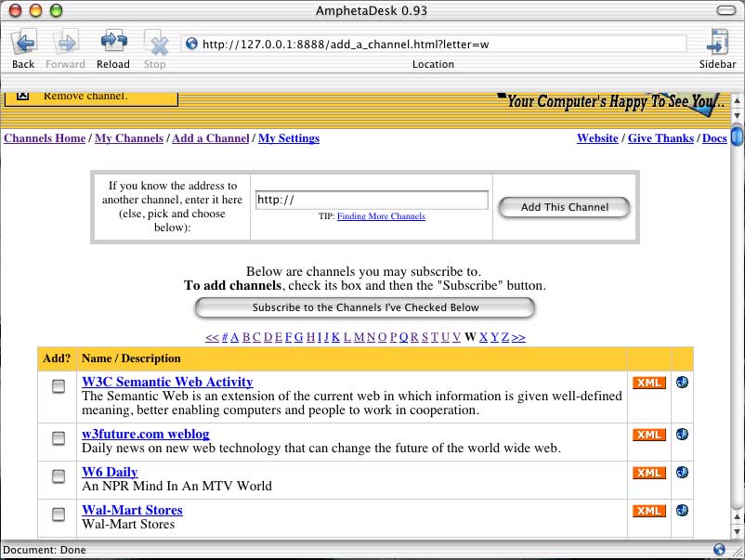
Task: Check the box for W3C Semantic Web Activity
Action: [59, 386]
